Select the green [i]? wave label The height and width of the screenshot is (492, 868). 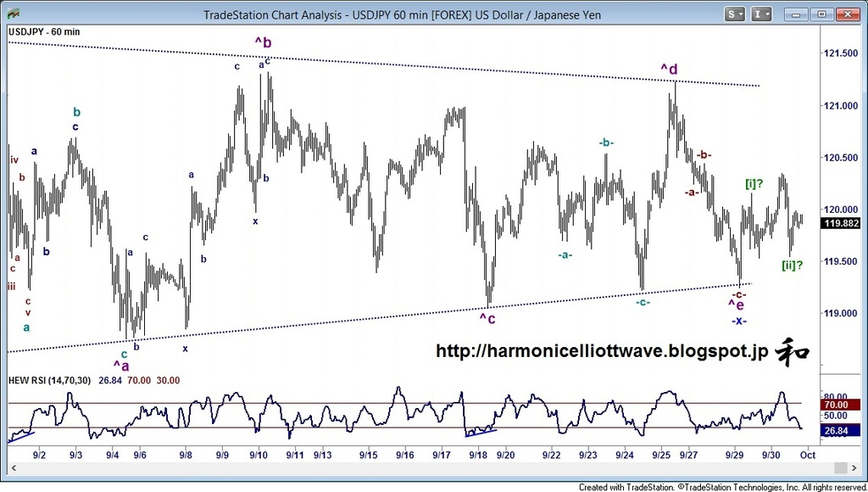(x=754, y=184)
